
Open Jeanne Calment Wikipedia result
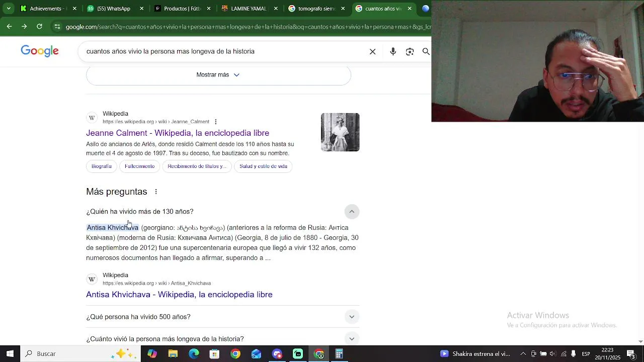pyautogui.click(x=178, y=133)
